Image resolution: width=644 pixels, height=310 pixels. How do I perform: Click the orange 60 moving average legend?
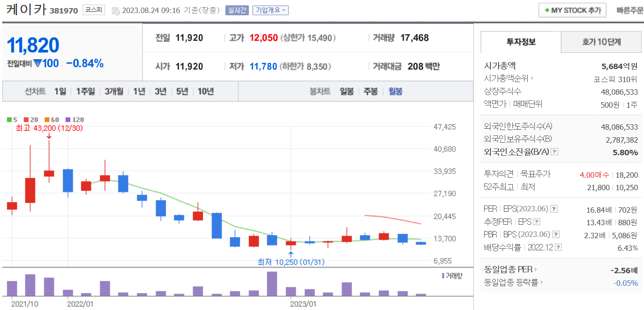click(52, 120)
